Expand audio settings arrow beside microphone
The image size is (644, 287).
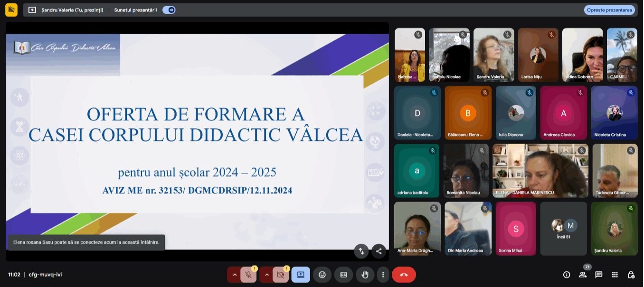coord(234,275)
